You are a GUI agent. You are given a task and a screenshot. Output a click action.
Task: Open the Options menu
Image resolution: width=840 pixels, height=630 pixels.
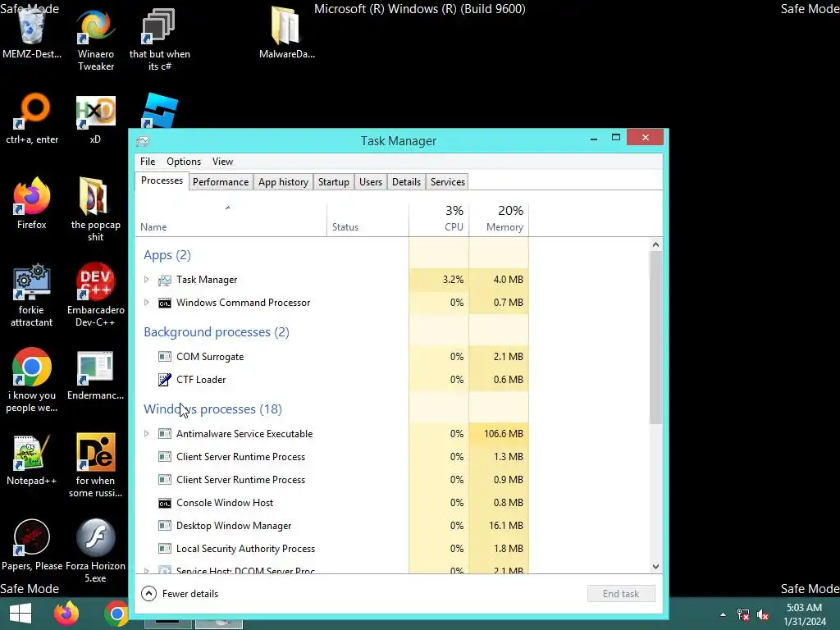(x=183, y=162)
